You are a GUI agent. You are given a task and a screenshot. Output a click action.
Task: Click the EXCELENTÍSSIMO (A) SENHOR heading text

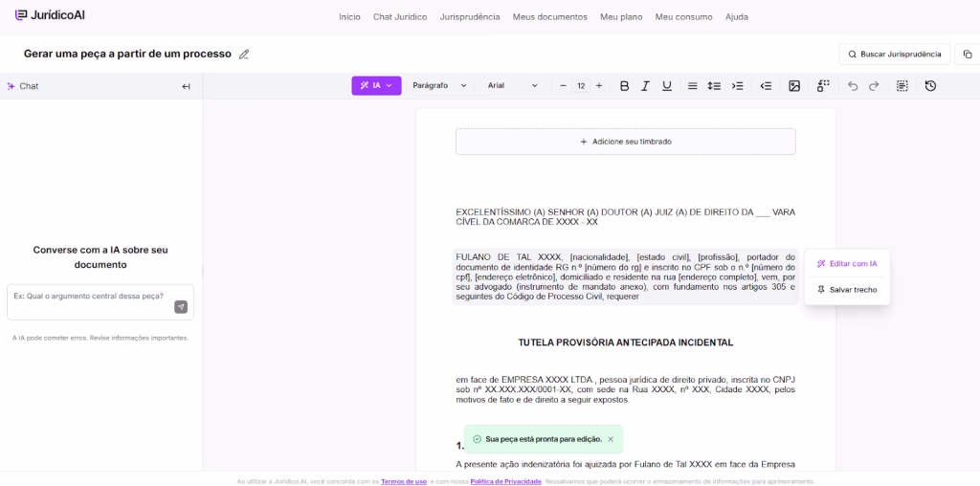pos(626,217)
